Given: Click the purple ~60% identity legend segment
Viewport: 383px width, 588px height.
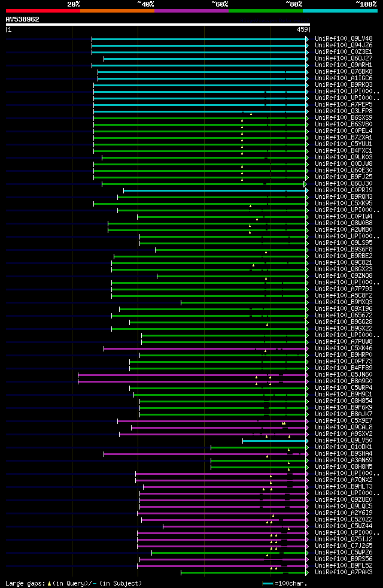Looking at the screenshot, I should 191,11.
